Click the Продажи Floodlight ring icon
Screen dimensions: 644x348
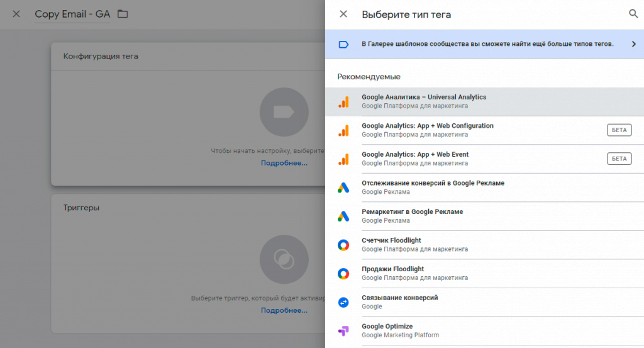(x=343, y=274)
